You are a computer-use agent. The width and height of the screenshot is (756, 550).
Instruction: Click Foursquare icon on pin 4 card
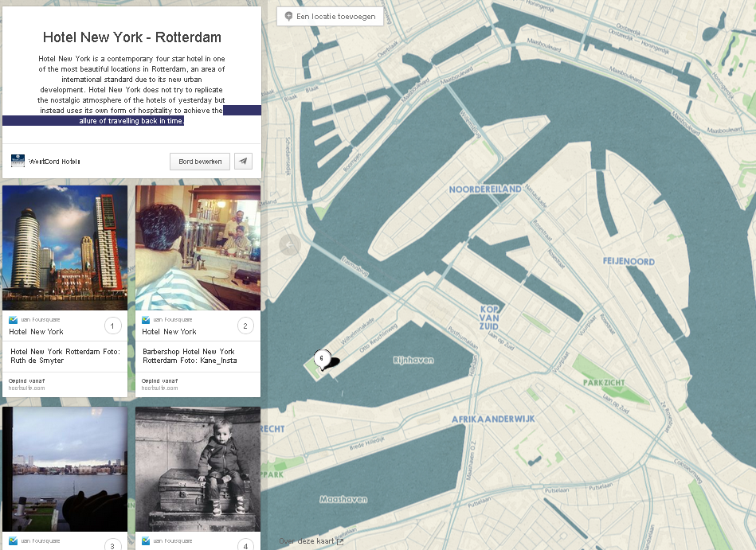tap(146, 541)
